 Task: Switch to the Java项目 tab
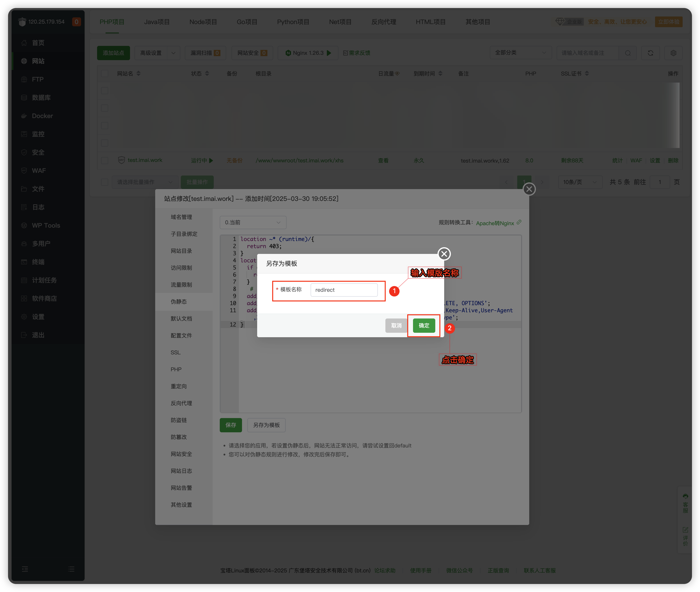tap(157, 22)
